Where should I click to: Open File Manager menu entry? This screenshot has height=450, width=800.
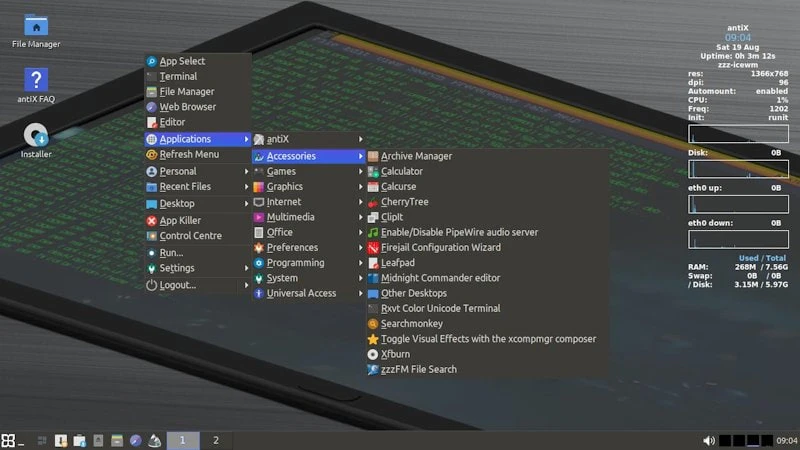tap(198, 92)
